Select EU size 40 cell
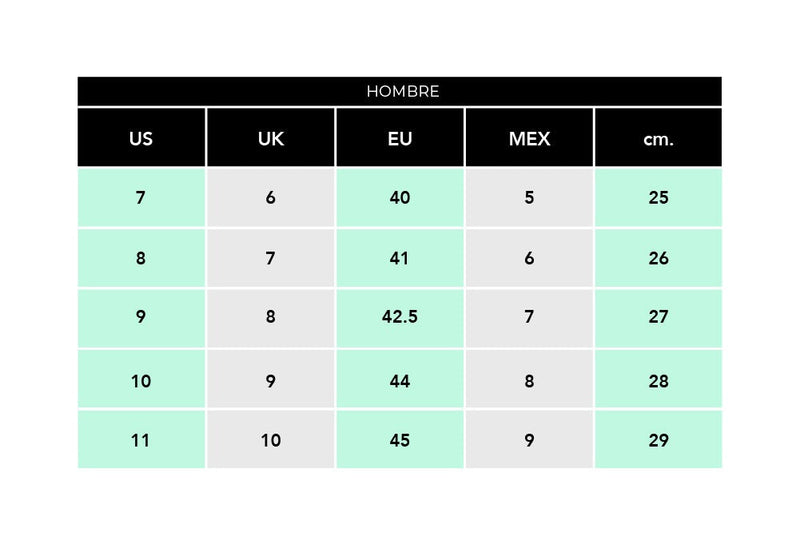800x536 pixels. pos(399,197)
